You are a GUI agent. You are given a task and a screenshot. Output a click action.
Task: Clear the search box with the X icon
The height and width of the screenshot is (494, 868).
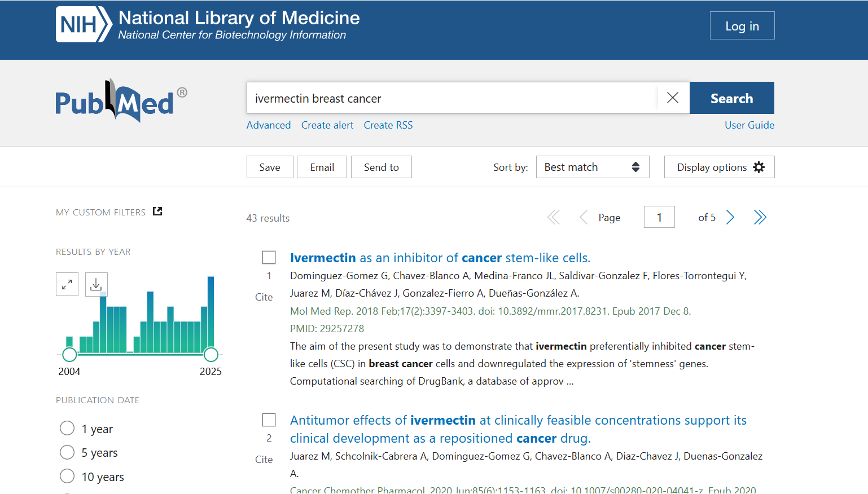point(673,98)
